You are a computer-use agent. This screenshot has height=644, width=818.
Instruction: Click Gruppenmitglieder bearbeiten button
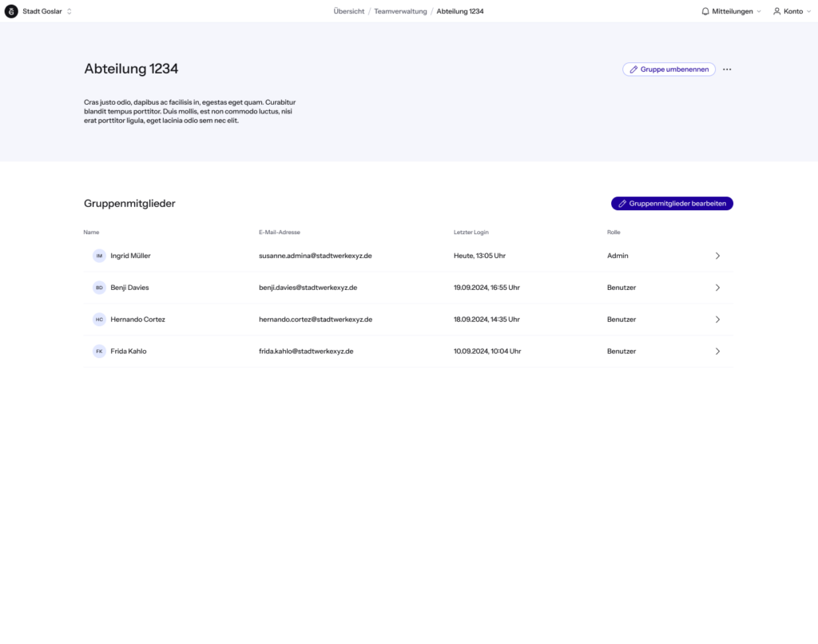pyautogui.click(x=672, y=204)
